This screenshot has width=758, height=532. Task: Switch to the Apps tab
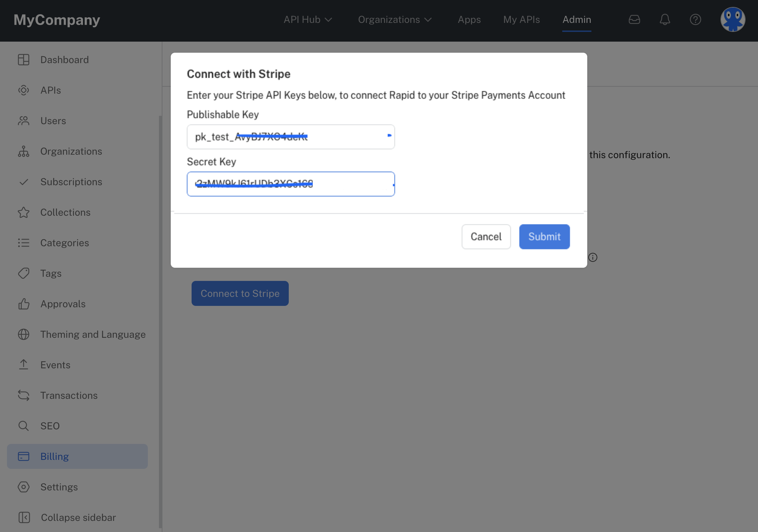[x=469, y=20]
